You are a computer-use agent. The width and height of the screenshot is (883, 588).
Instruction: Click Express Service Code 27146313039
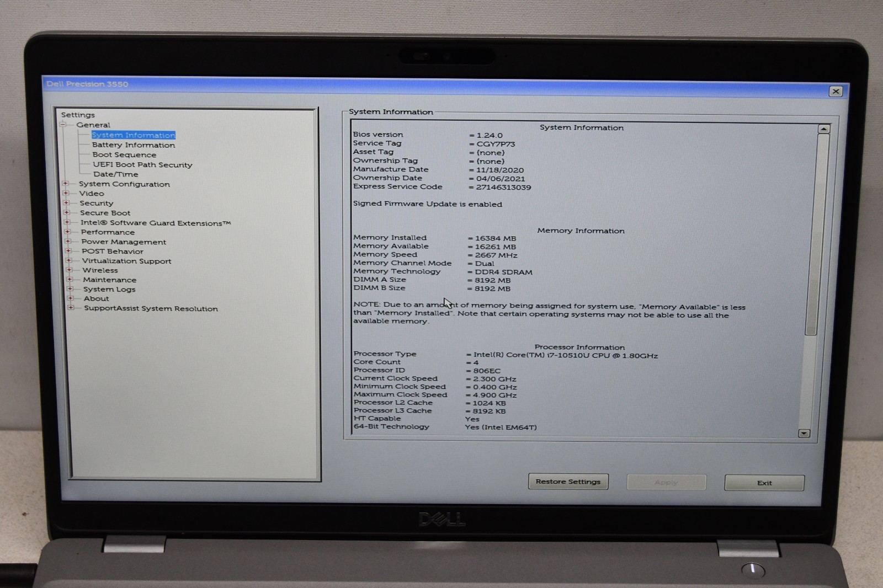pos(503,188)
